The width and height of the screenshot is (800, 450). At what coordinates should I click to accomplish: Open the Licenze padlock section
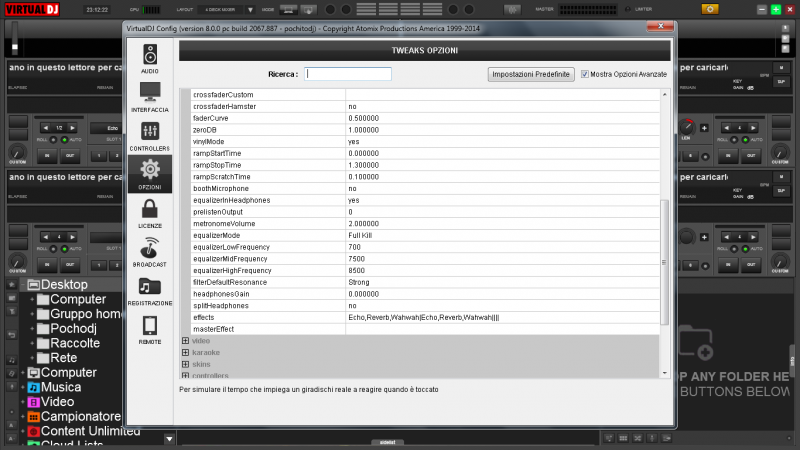149,213
